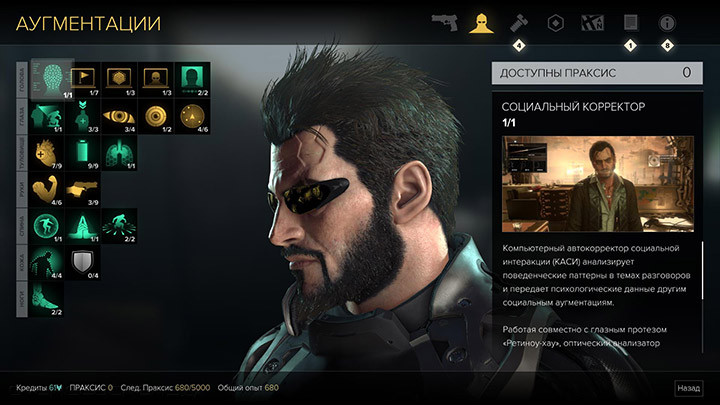Select the flag laptop hacking augmentation 1/7

click(83, 79)
